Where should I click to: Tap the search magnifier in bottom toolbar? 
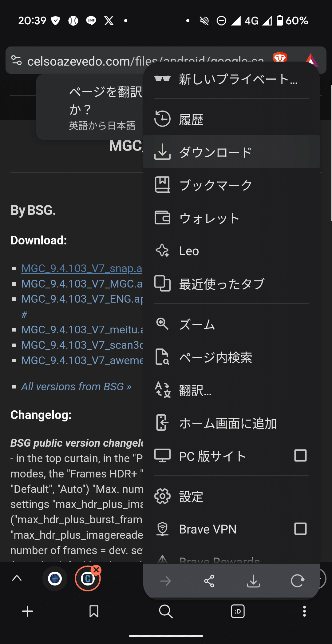point(166,611)
